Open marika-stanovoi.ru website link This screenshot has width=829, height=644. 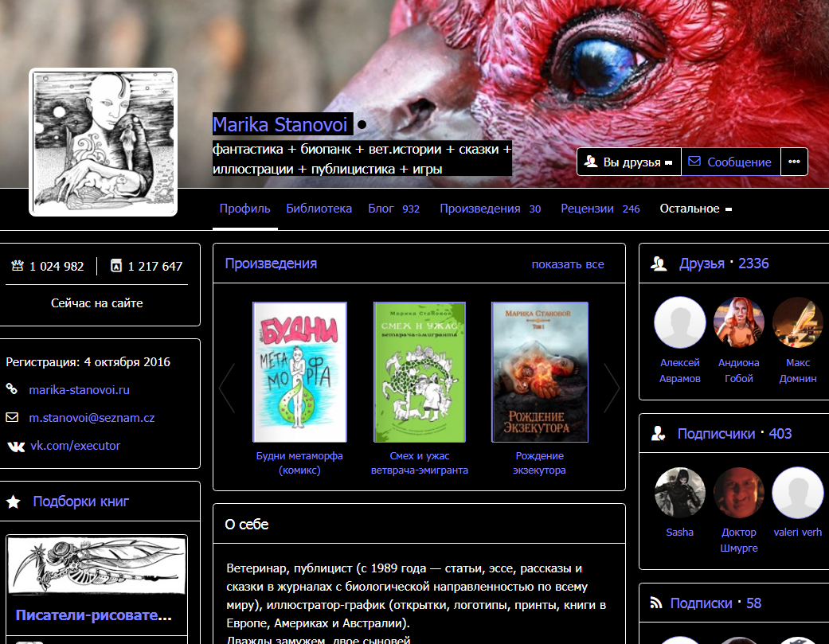point(80,390)
